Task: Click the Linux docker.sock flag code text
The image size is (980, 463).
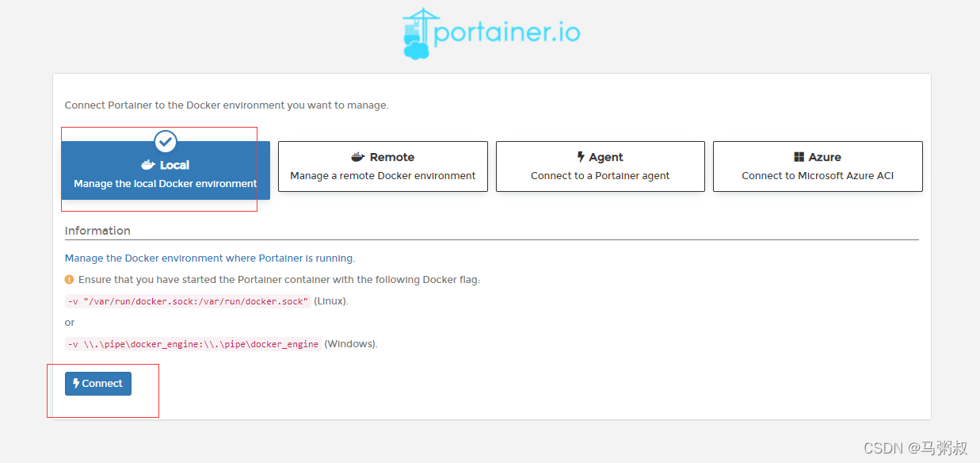Action: coord(188,301)
